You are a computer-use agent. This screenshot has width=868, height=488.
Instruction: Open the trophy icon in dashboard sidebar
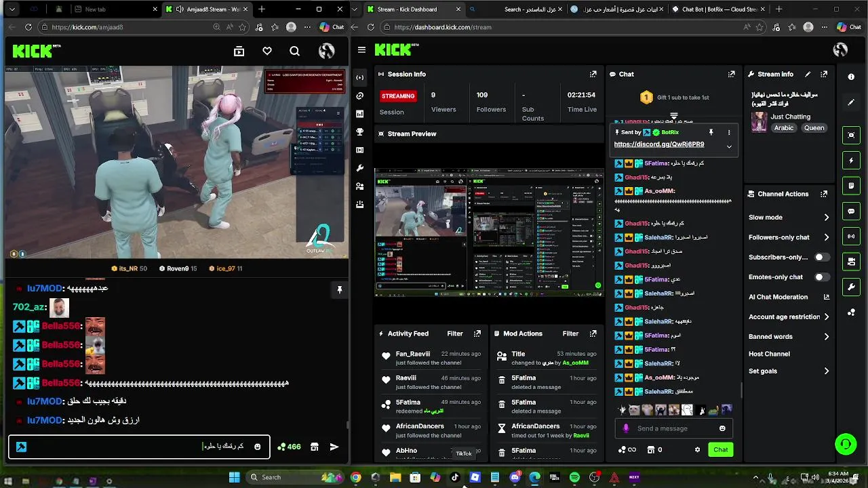[x=359, y=131]
